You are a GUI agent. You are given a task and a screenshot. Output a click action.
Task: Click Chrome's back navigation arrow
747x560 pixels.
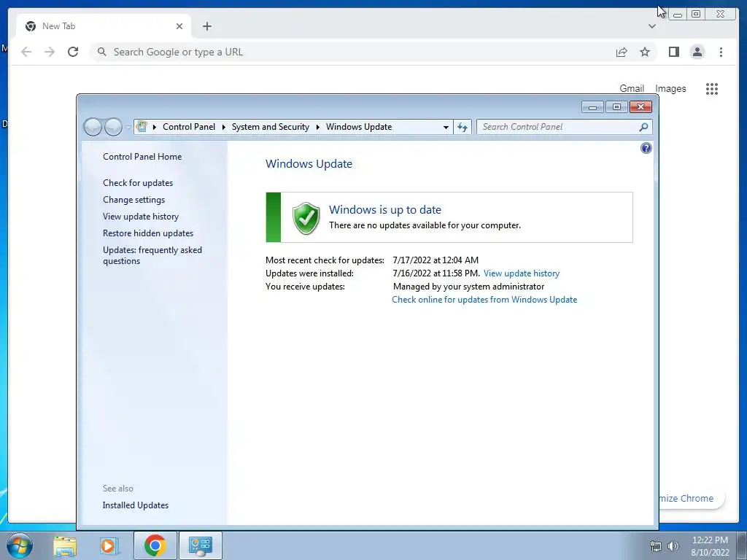pos(26,52)
